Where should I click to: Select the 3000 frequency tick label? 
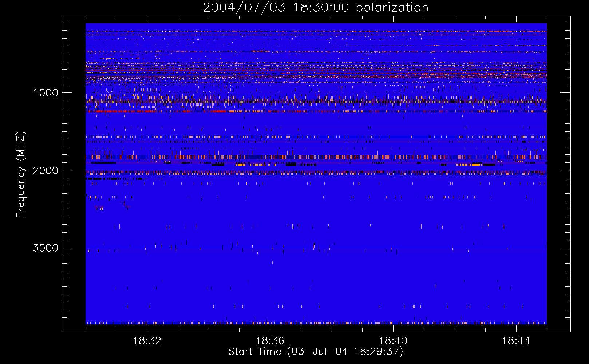click(46, 248)
